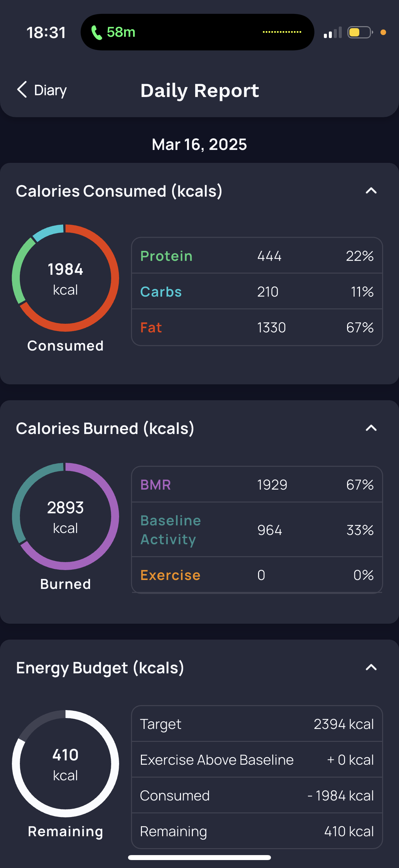Select the Baseline Activity row

[257, 530]
